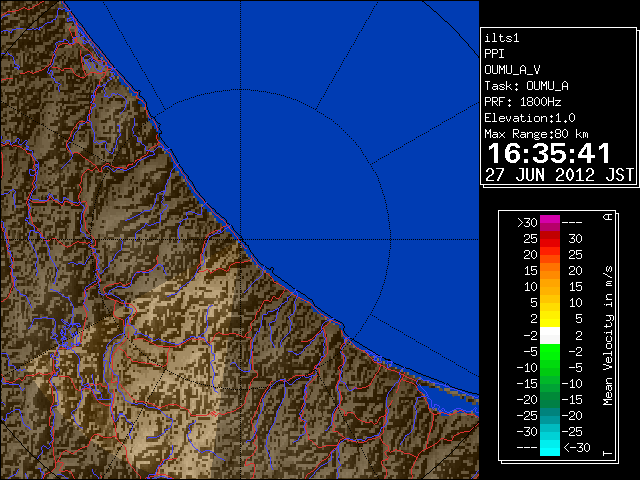The width and height of the screenshot is (640, 480).
Task: Click the '>30' legend label
Action: click(527, 223)
